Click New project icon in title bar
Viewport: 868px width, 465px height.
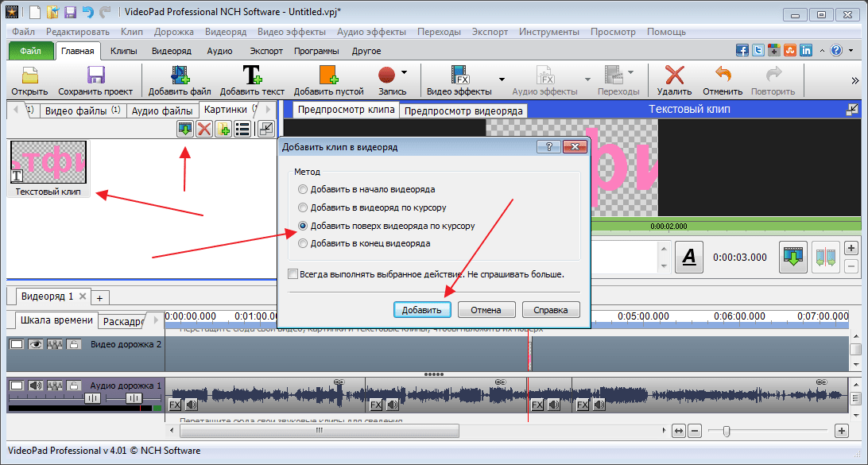click(x=34, y=11)
